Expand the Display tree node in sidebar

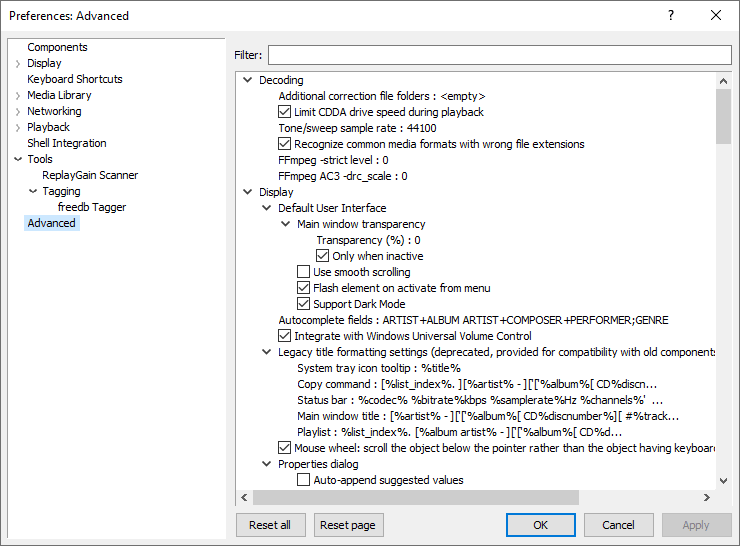tap(18, 63)
